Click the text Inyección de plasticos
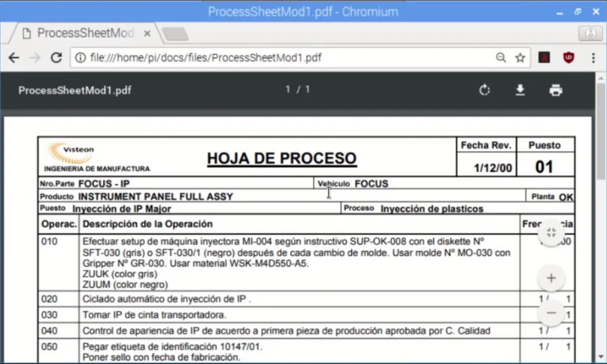Viewport: 607px width, 364px height. click(x=432, y=209)
